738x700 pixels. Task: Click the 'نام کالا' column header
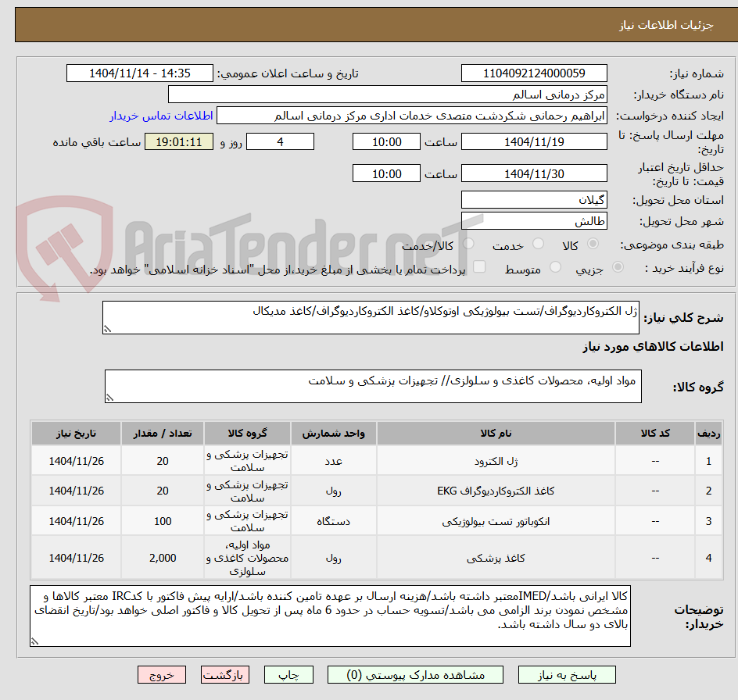(x=496, y=434)
